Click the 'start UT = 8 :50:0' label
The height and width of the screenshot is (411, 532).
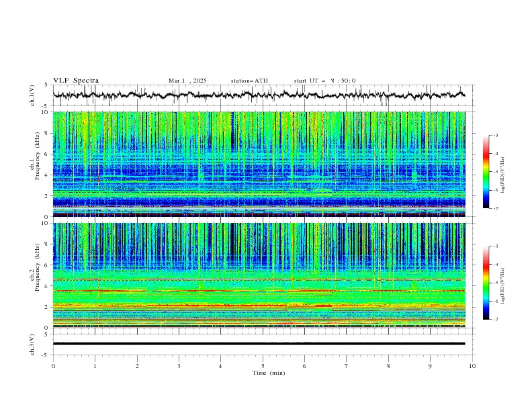click(x=324, y=81)
